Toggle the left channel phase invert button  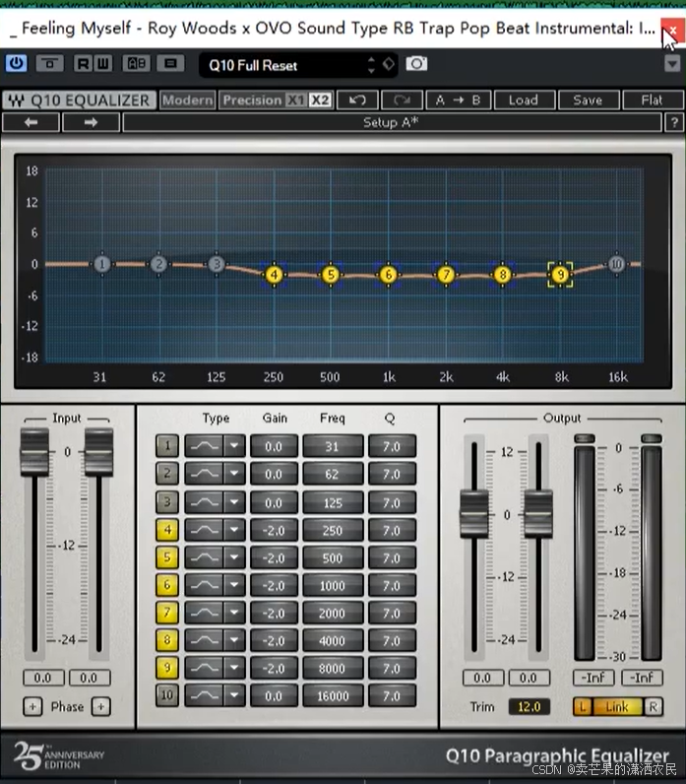(32, 706)
